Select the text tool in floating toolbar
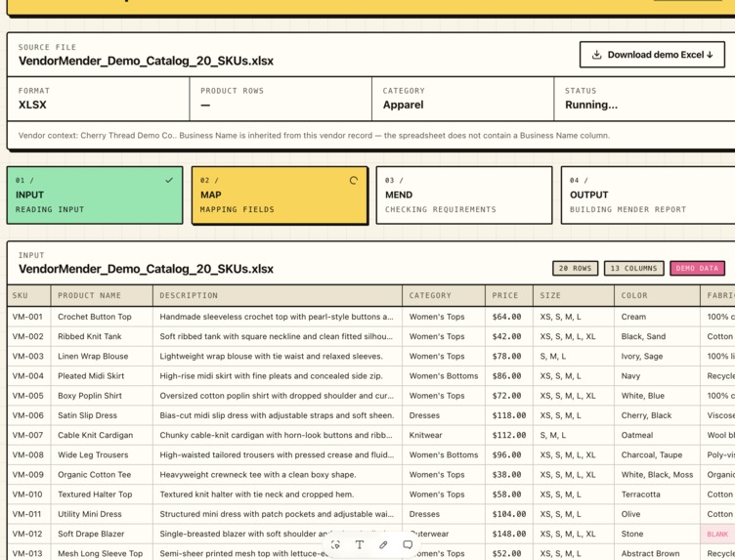 coord(360,544)
